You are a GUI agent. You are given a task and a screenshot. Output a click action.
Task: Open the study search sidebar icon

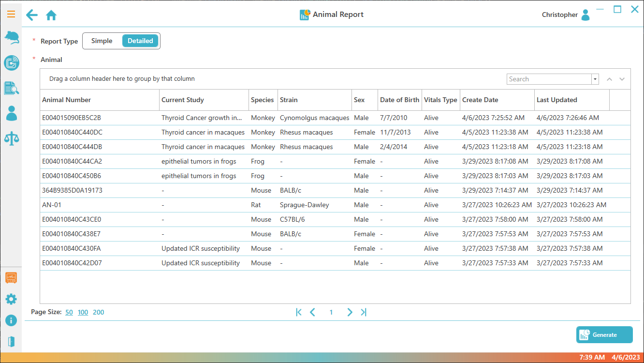[11, 88]
